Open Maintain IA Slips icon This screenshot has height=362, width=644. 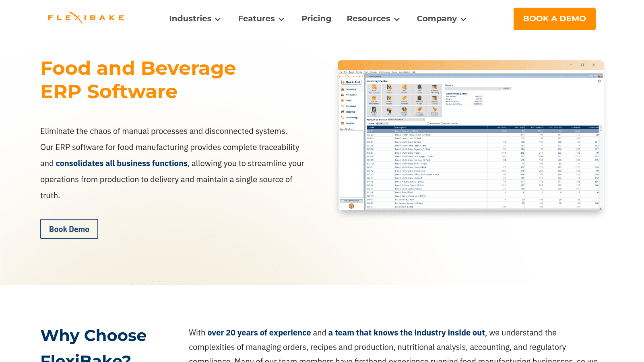[x=419, y=100]
